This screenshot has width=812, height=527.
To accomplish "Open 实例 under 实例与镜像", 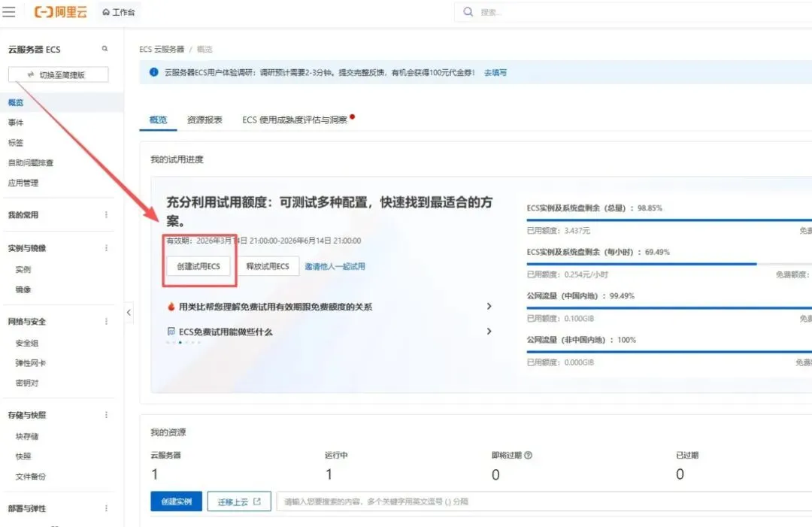I will point(23,270).
